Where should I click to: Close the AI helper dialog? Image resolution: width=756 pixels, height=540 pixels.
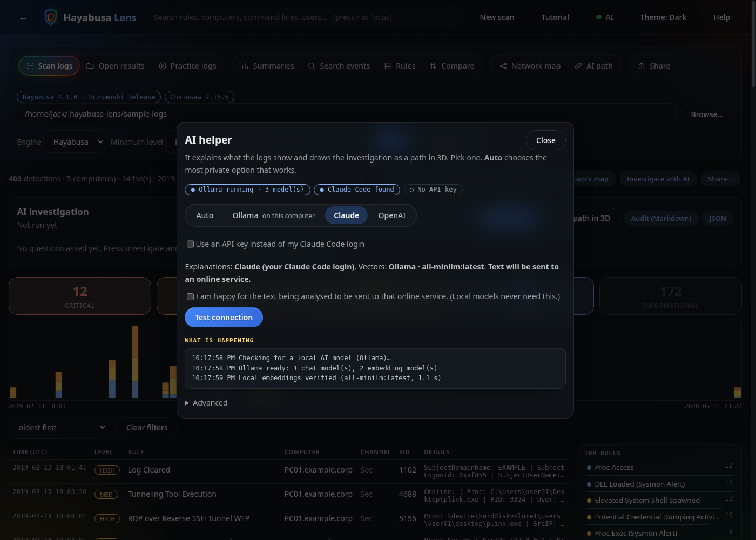(x=546, y=140)
